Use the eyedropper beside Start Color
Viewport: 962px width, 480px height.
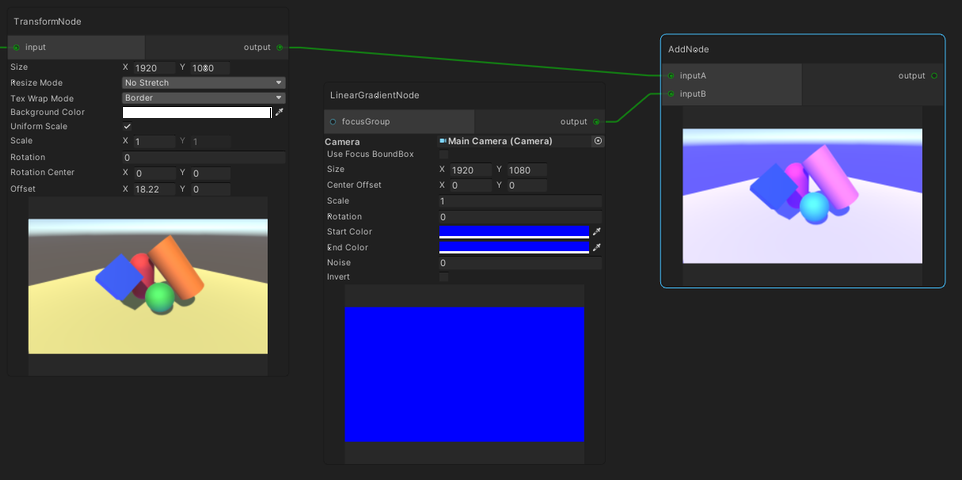[597, 232]
